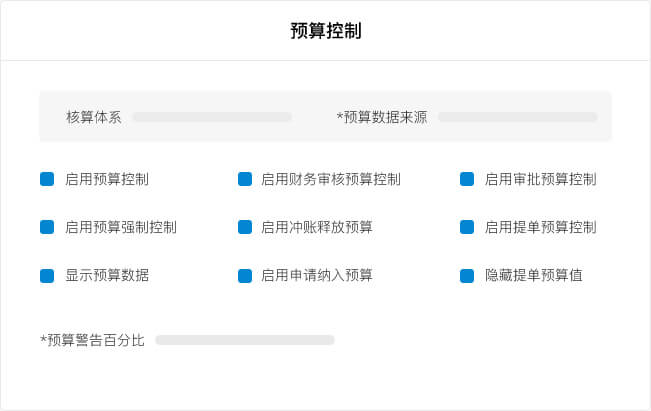Viewport: 651px width, 411px height.
Task: Toggle the 隐藏提单预算值 checkbox
Action: coord(467,276)
